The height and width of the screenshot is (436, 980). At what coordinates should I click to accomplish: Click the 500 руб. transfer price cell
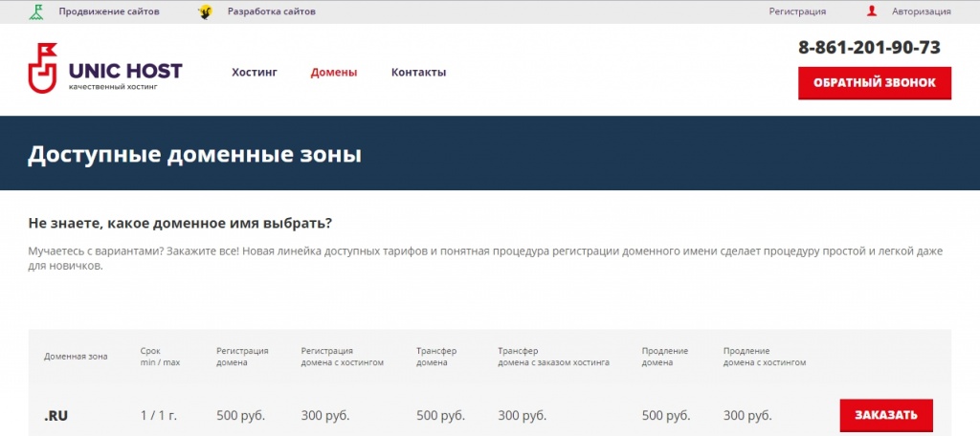click(440, 415)
